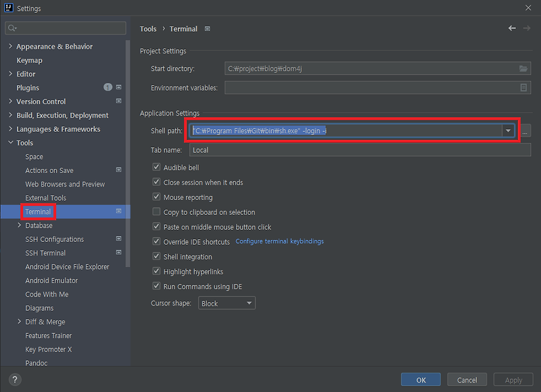This screenshot has width=541, height=392.
Task: Open the SSH Terminal settings page
Action: (x=47, y=253)
